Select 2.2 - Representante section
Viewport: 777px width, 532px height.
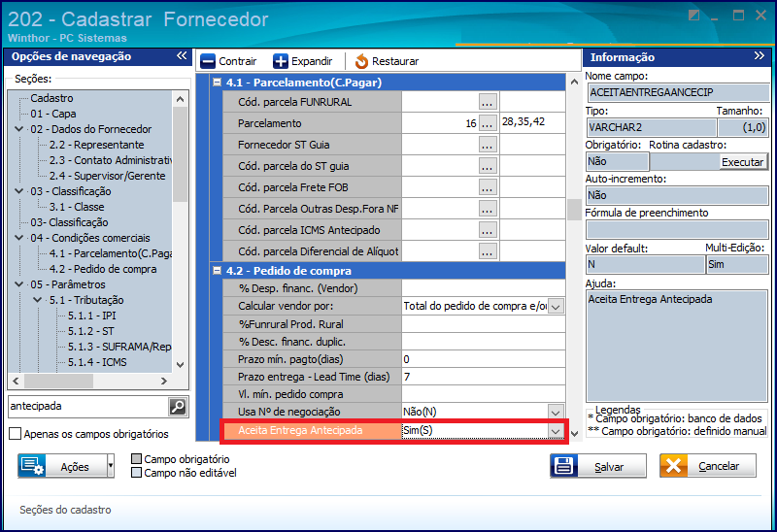(96, 145)
